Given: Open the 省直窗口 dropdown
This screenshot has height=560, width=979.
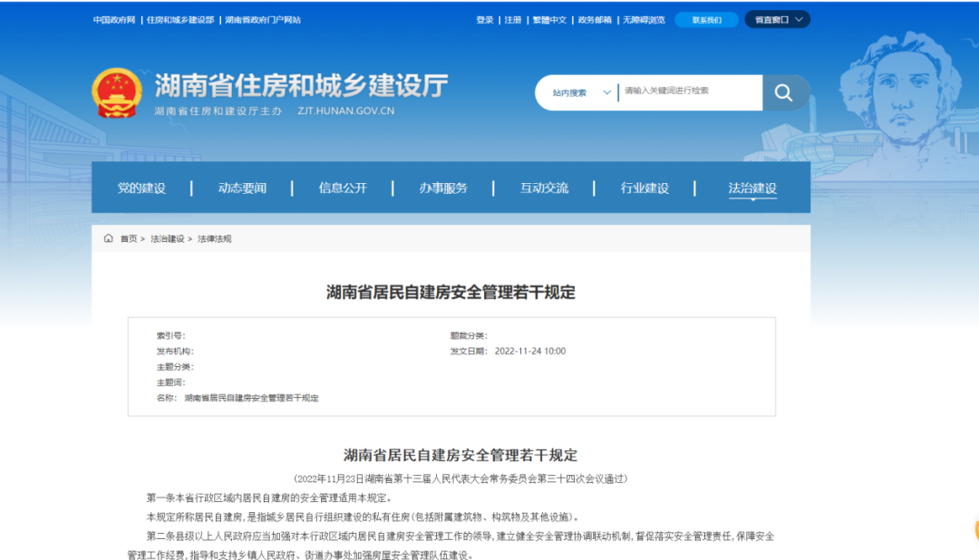Looking at the screenshot, I should tap(777, 20).
